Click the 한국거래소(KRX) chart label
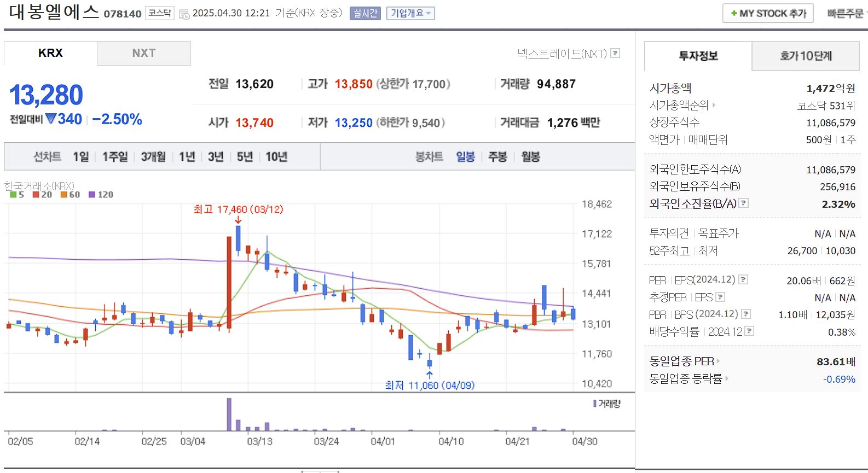Screen dimensions: 868x473 (39, 186)
